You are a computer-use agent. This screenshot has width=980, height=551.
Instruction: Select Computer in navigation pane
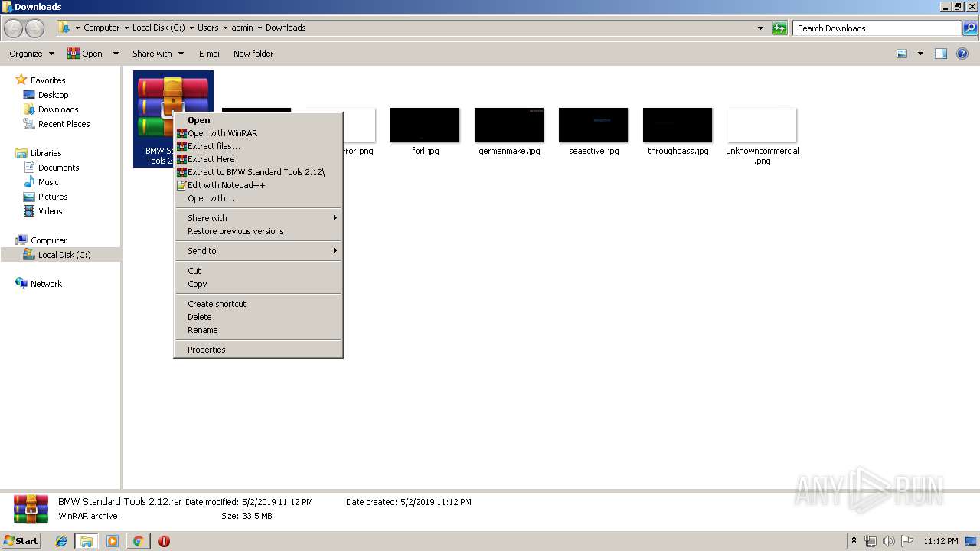[48, 240]
